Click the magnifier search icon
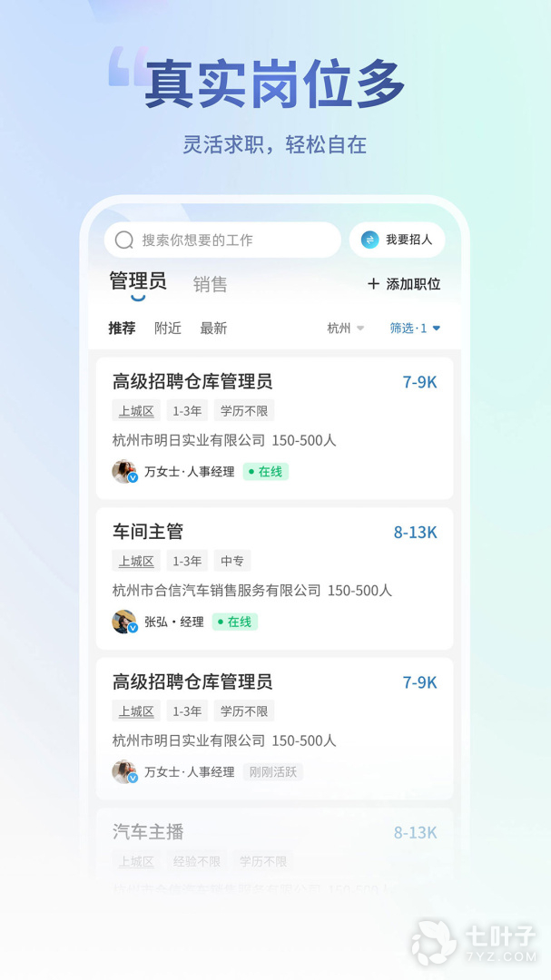This screenshot has width=551, height=980. (124, 240)
